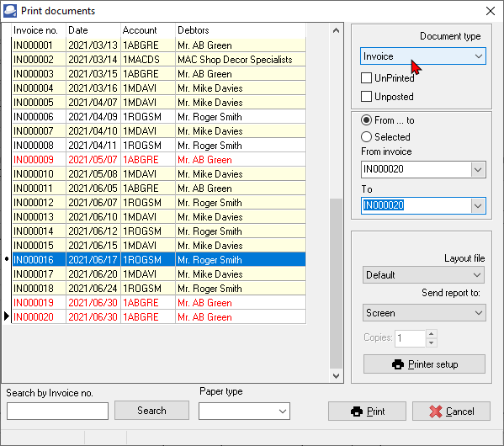Click the Print button
The height and width of the screenshot is (446, 504).
pyautogui.click(x=367, y=411)
